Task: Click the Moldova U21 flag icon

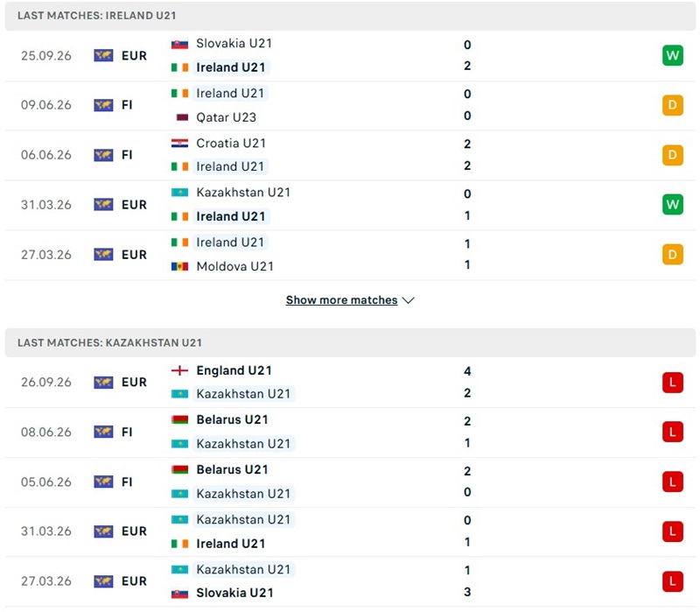Action: (x=179, y=267)
